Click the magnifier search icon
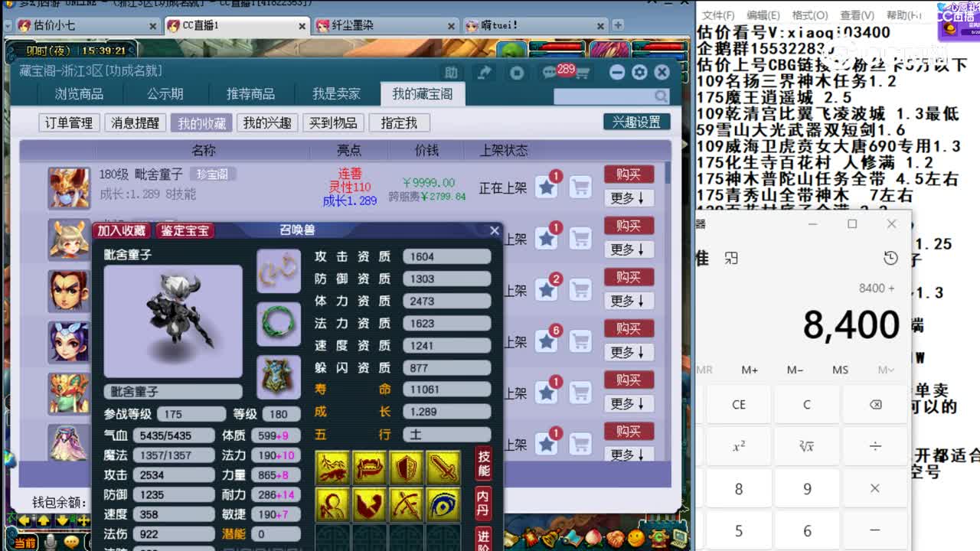Viewport: 980px width, 551px height. tap(661, 96)
